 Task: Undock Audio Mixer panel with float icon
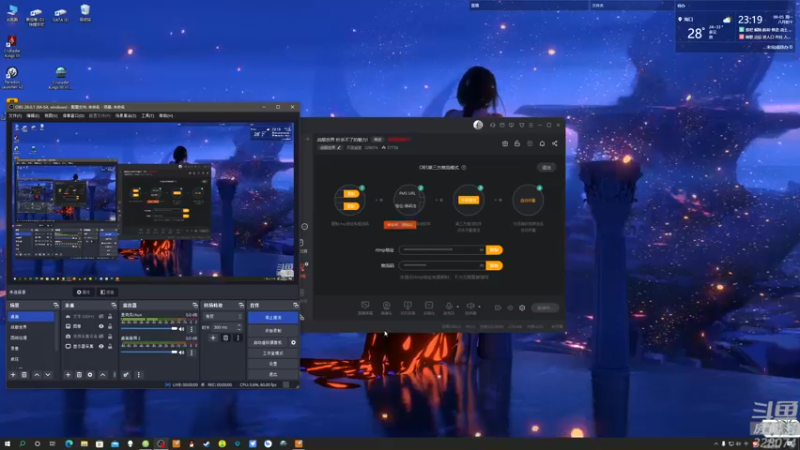[194, 305]
